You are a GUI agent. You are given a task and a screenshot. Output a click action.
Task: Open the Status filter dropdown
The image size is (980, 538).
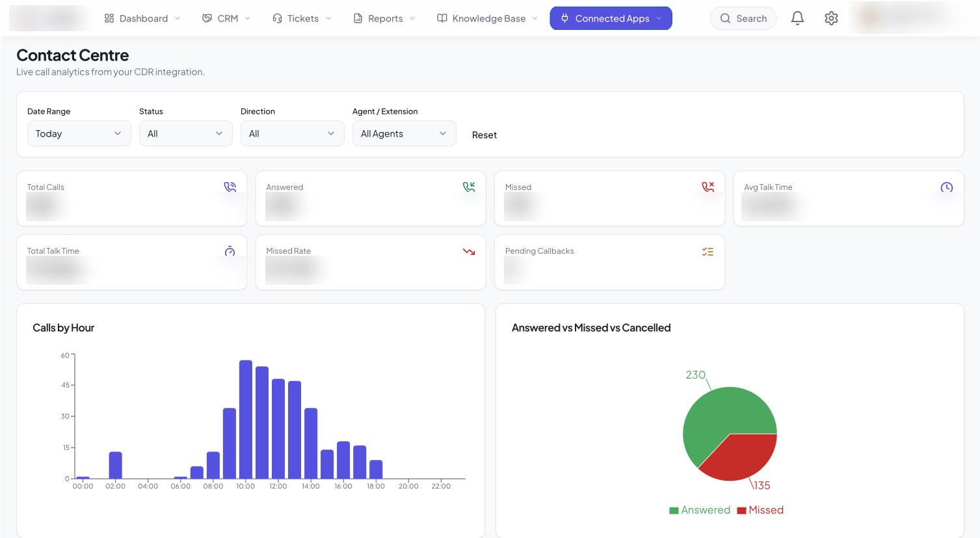tap(186, 133)
